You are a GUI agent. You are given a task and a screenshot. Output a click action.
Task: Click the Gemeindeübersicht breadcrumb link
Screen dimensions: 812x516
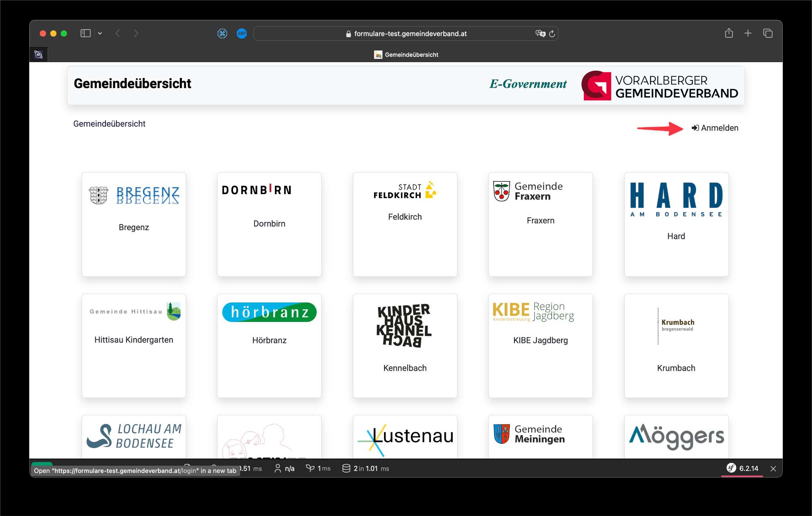pyautogui.click(x=109, y=124)
